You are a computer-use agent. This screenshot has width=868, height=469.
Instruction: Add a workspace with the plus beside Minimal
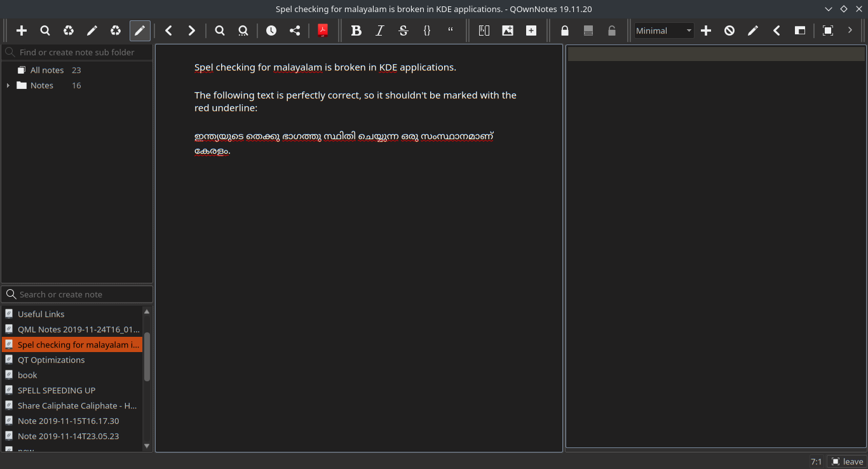coord(706,31)
